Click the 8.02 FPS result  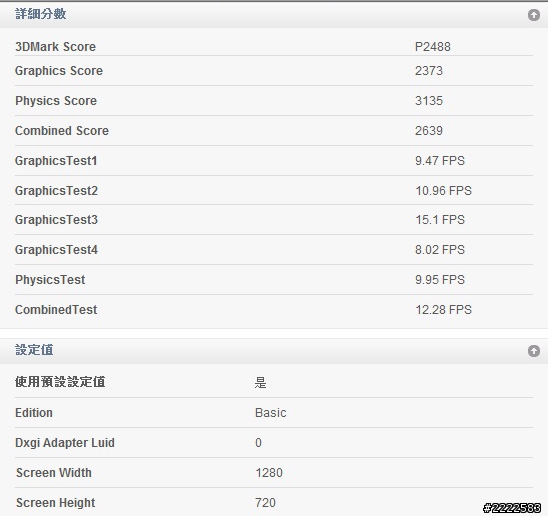click(440, 250)
